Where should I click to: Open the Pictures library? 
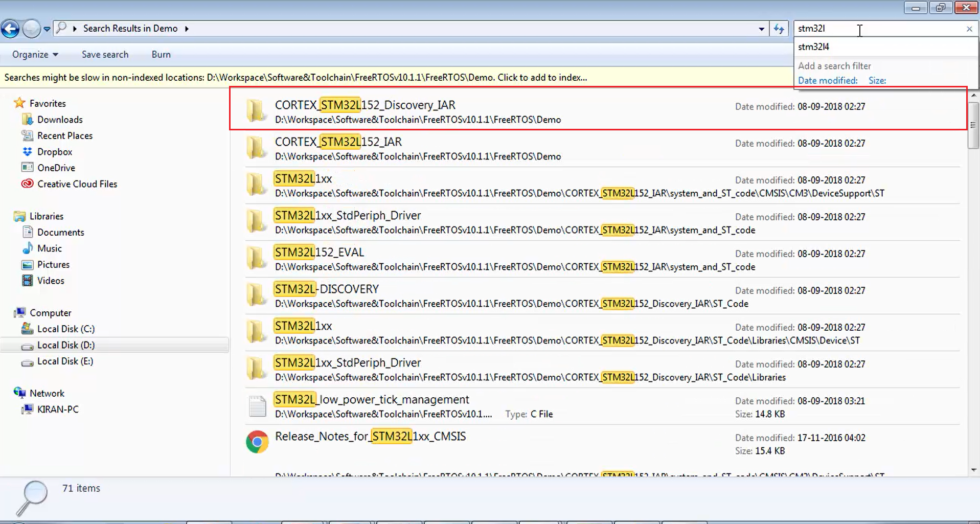point(53,264)
